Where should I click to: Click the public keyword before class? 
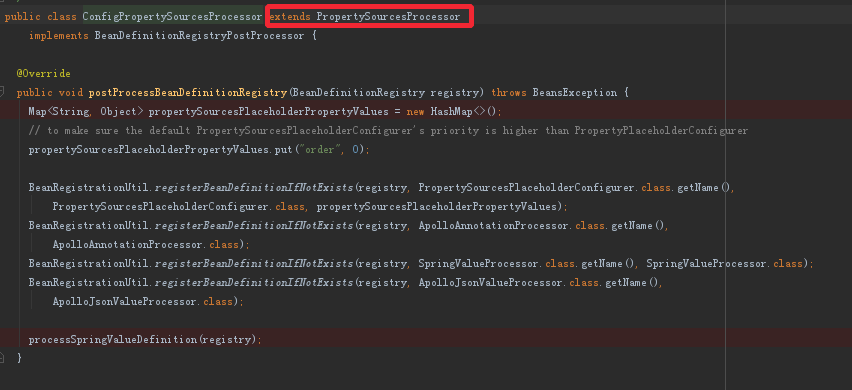[23, 17]
